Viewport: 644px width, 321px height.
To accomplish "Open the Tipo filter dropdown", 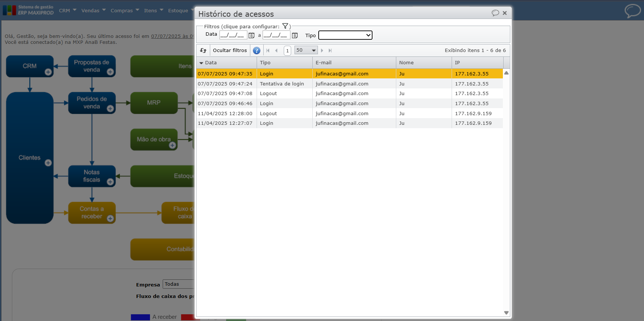I will (345, 35).
